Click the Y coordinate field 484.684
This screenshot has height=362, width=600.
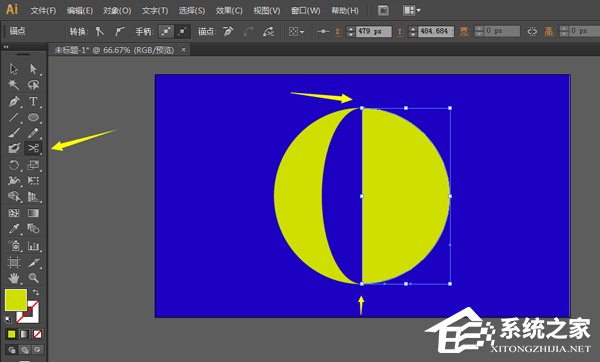[436, 31]
